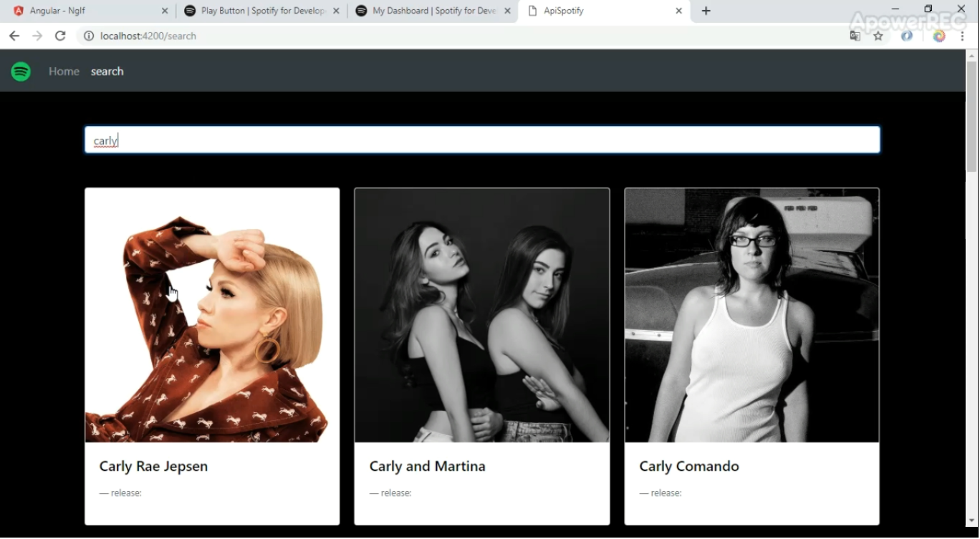This screenshot has width=980, height=539.
Task: Reload the page with the refresh icon
Action: pos(60,36)
